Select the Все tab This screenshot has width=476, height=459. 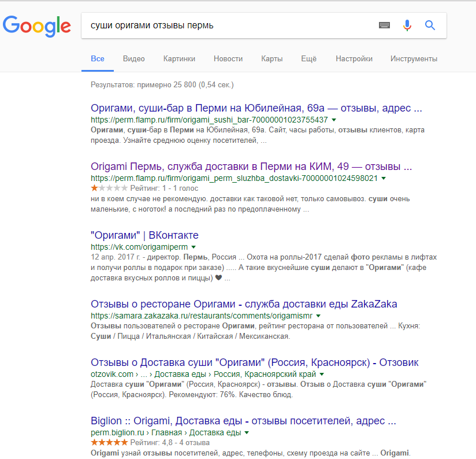98,58
